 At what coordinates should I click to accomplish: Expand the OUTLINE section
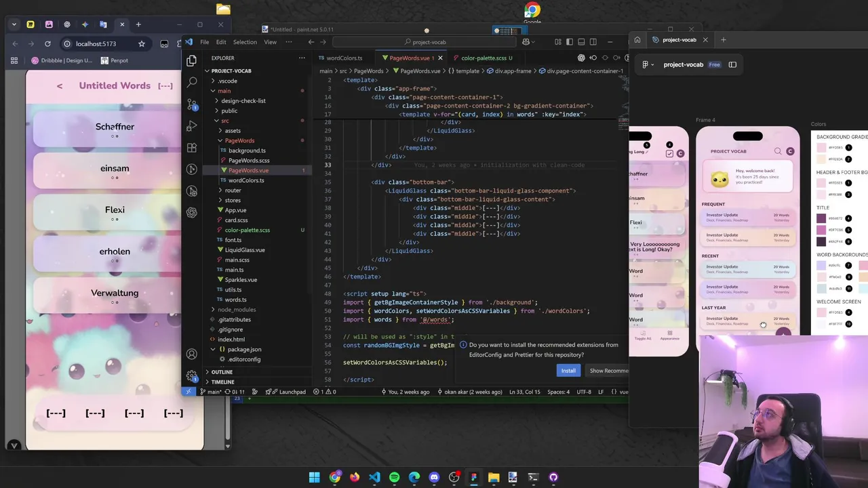click(x=222, y=372)
